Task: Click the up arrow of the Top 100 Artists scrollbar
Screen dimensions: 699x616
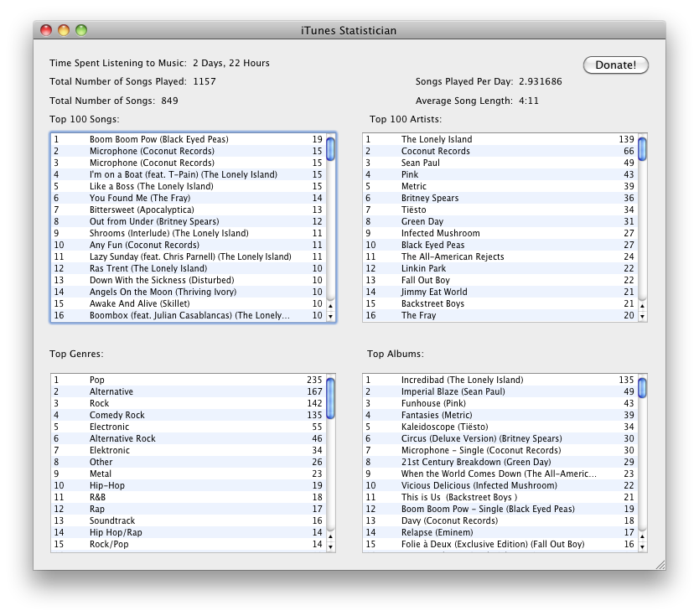Action: [x=642, y=306]
